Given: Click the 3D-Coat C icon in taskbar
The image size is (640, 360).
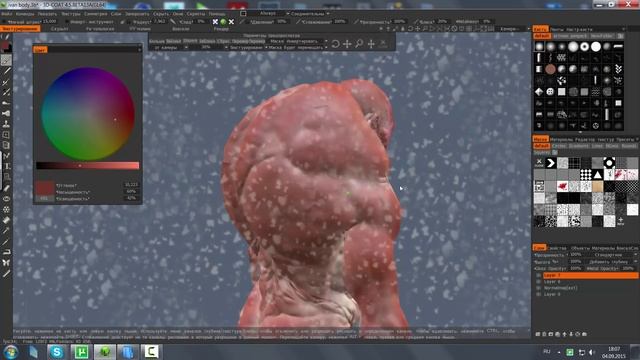Looking at the screenshot, I should pyautogui.click(x=151, y=351).
